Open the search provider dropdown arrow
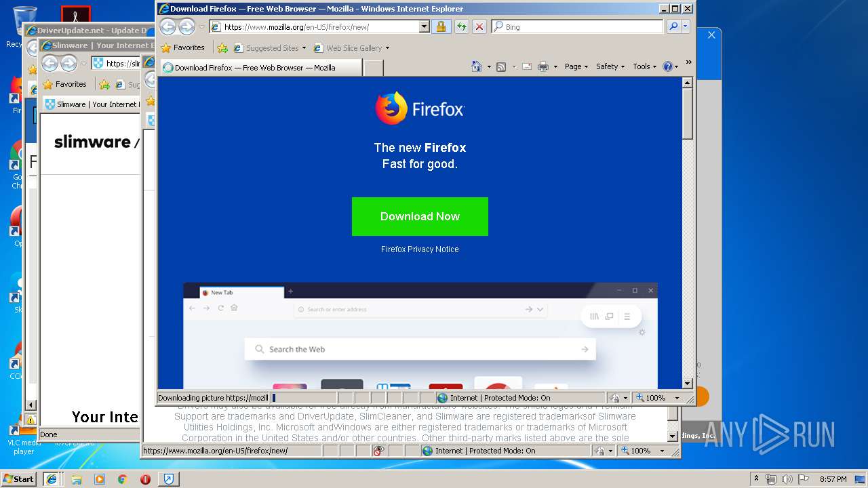The height and width of the screenshot is (488, 868). click(685, 26)
